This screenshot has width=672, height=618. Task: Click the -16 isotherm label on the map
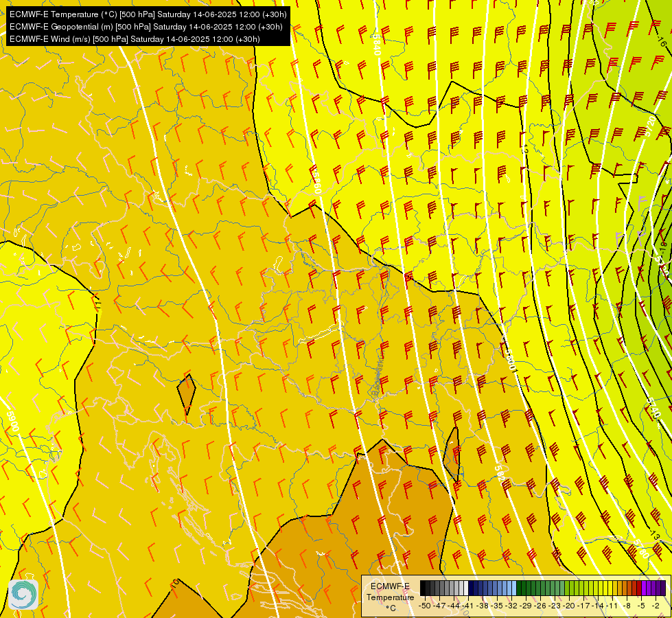662,42
